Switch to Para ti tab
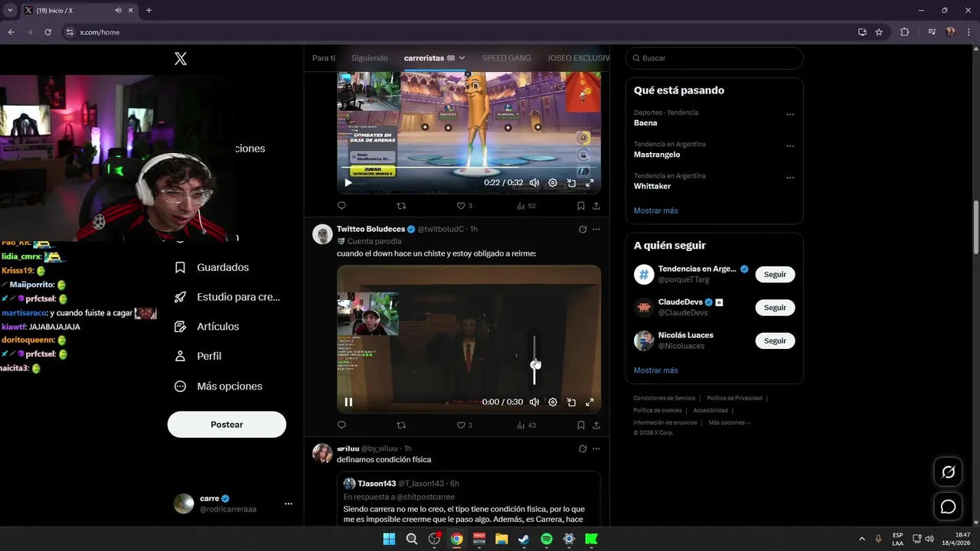Viewport: 980px width, 551px height. [x=324, y=58]
